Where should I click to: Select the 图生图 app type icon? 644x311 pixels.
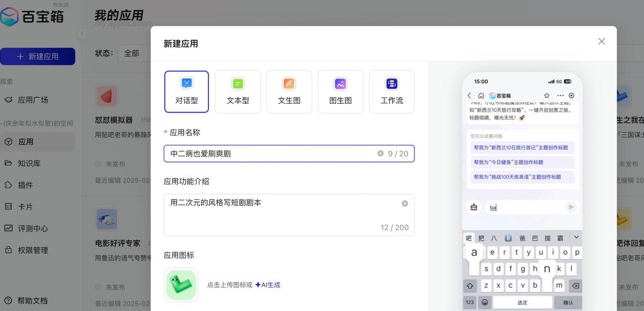(340, 84)
